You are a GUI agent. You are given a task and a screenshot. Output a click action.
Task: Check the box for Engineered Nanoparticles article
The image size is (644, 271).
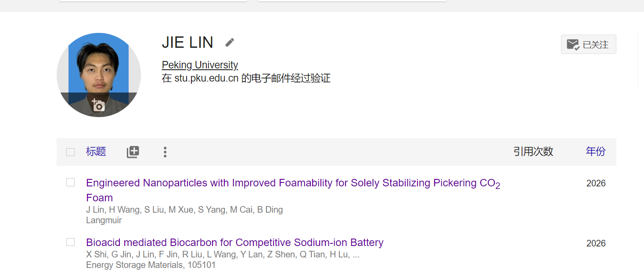70,182
